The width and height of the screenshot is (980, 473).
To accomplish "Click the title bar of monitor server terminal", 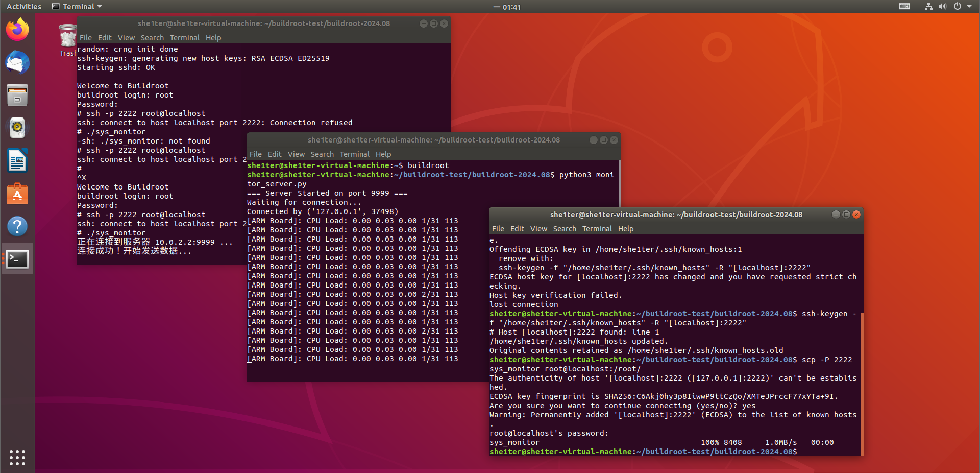I will pyautogui.click(x=434, y=140).
